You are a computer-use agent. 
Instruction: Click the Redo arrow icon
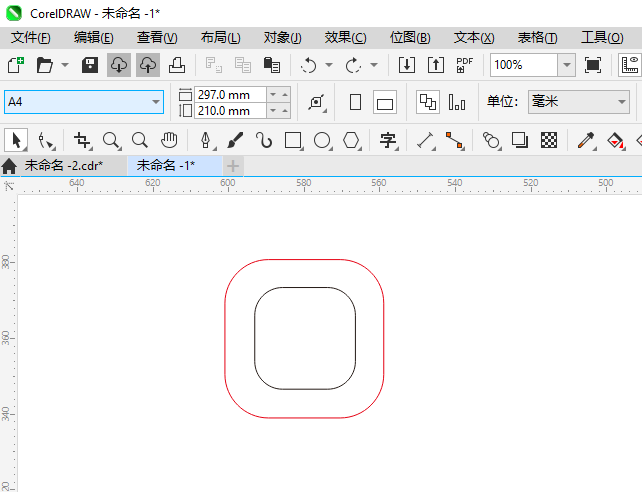point(353,65)
